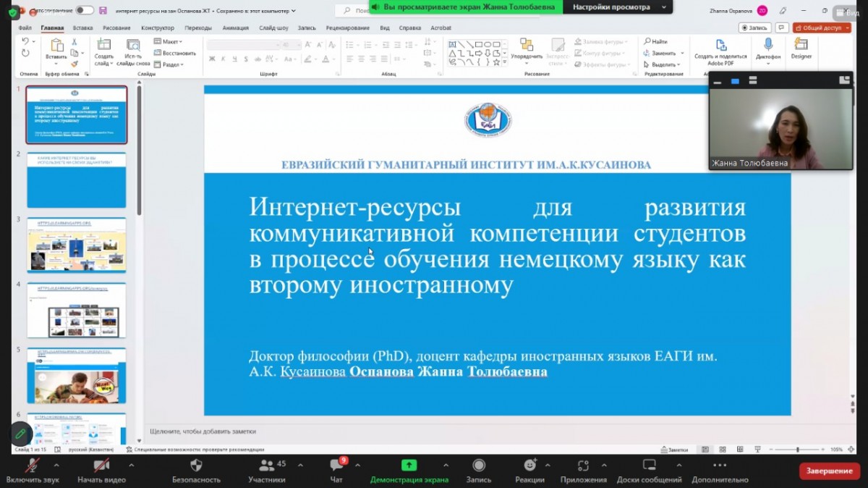The image size is (868, 488).
Task: Open Участники list in Zoom
Action: pyautogui.click(x=268, y=466)
